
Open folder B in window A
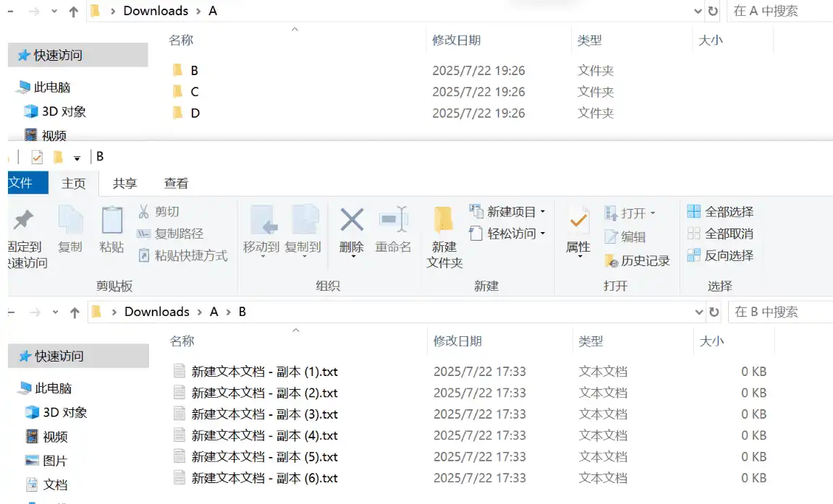click(x=195, y=71)
